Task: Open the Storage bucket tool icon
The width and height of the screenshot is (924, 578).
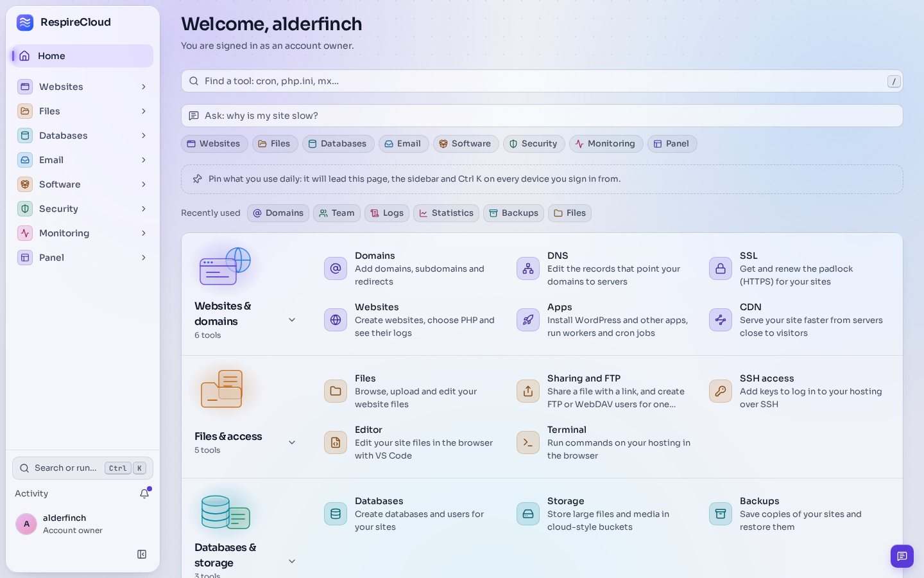Action: coord(528,514)
